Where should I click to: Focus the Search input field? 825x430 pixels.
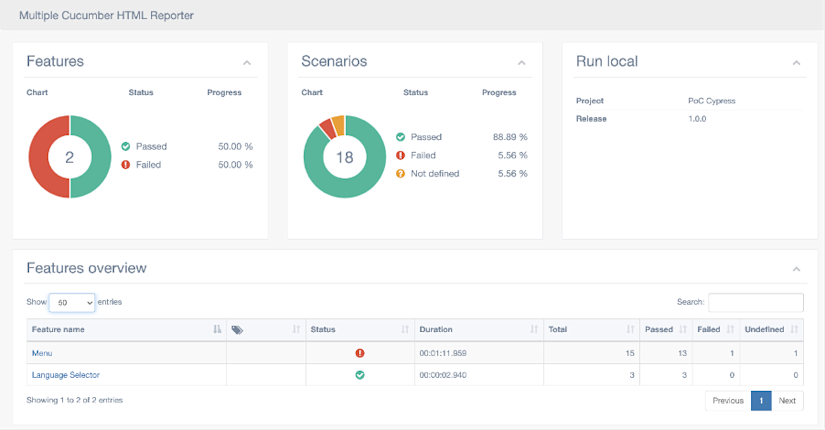tap(756, 303)
